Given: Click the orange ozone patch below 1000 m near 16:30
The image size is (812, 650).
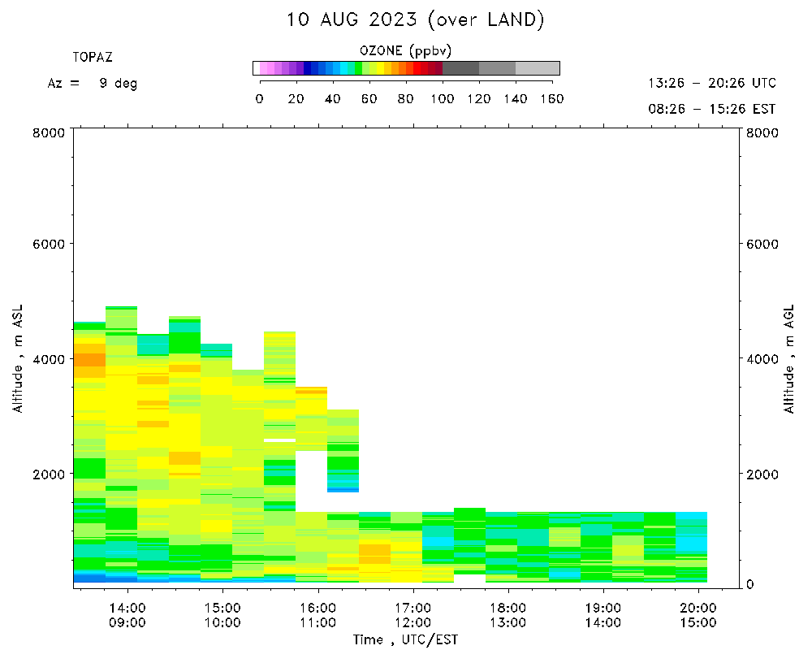Looking at the screenshot, I should [375, 554].
